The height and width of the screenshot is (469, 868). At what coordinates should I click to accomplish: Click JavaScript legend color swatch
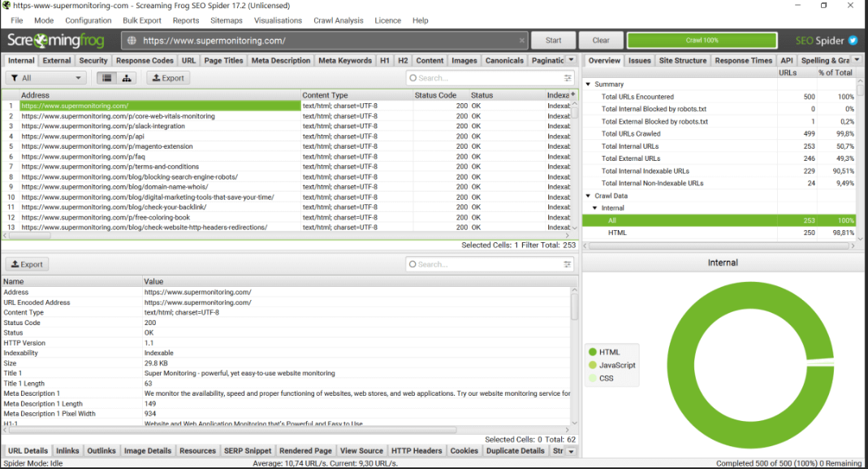(x=592, y=365)
